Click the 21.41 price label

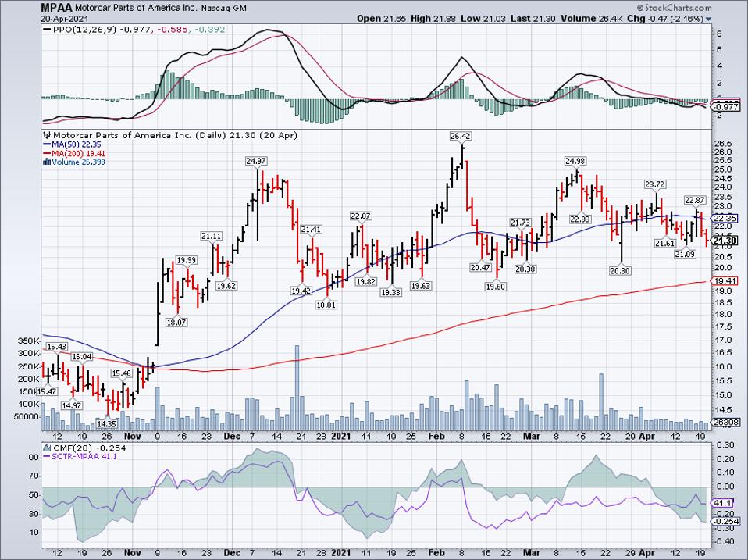pos(311,230)
